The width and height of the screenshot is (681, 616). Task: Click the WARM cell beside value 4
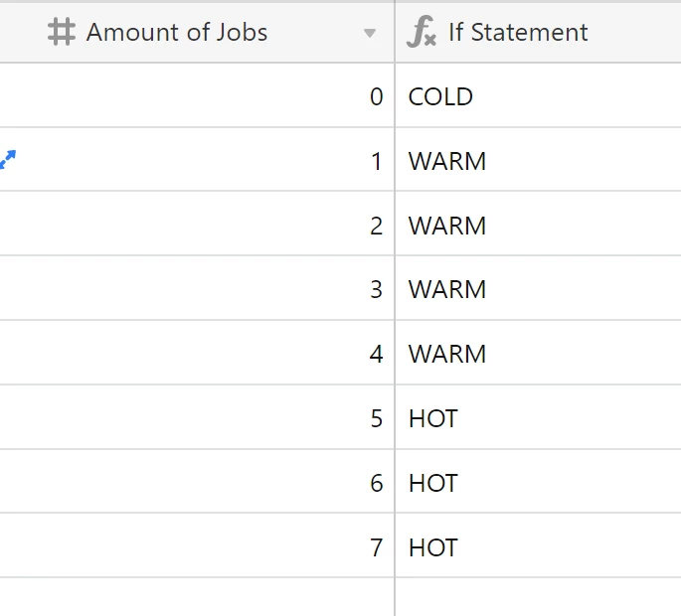tap(538, 353)
